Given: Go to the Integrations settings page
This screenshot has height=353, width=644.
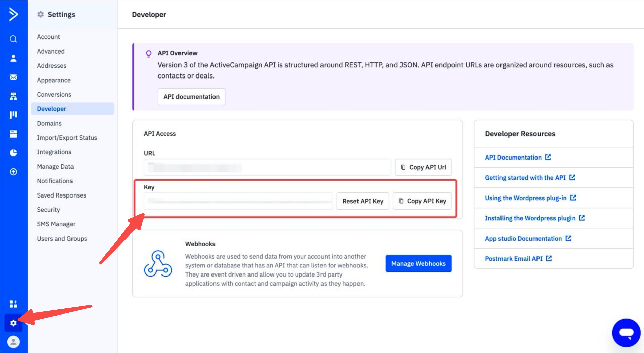Looking at the screenshot, I should click(x=54, y=152).
